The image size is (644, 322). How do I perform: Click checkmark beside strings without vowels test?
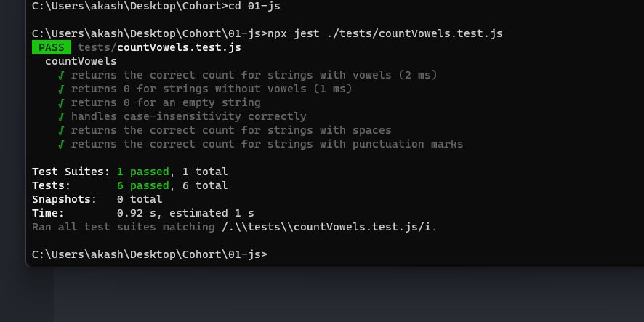[61, 89]
